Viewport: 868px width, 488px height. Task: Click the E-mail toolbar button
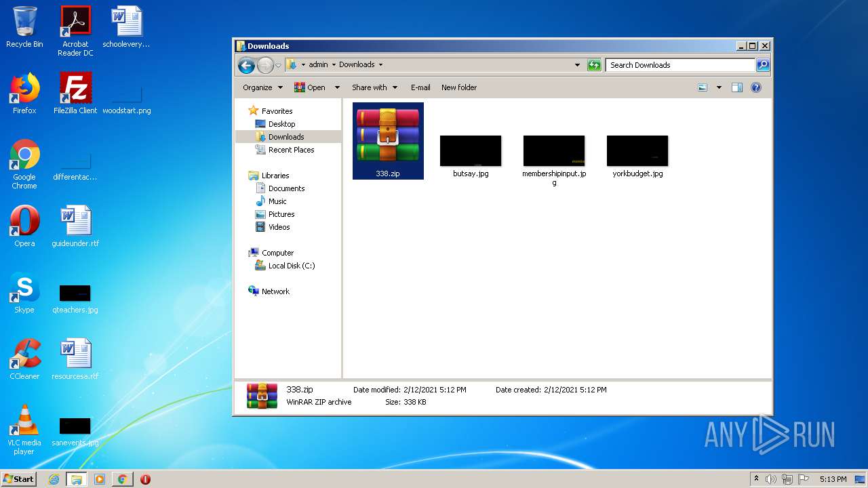click(x=420, y=87)
